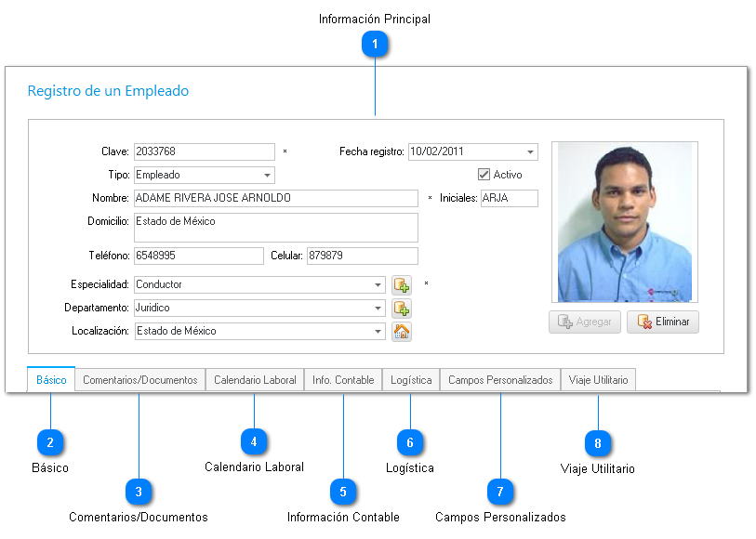Open the Localización dropdown
Viewport: 756px width, 539px height.
[x=378, y=332]
